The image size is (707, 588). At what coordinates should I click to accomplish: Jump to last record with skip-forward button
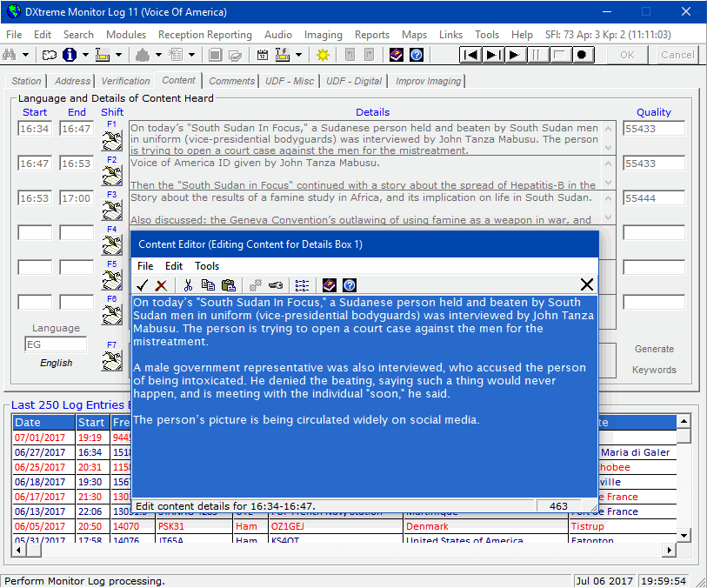pos(493,55)
